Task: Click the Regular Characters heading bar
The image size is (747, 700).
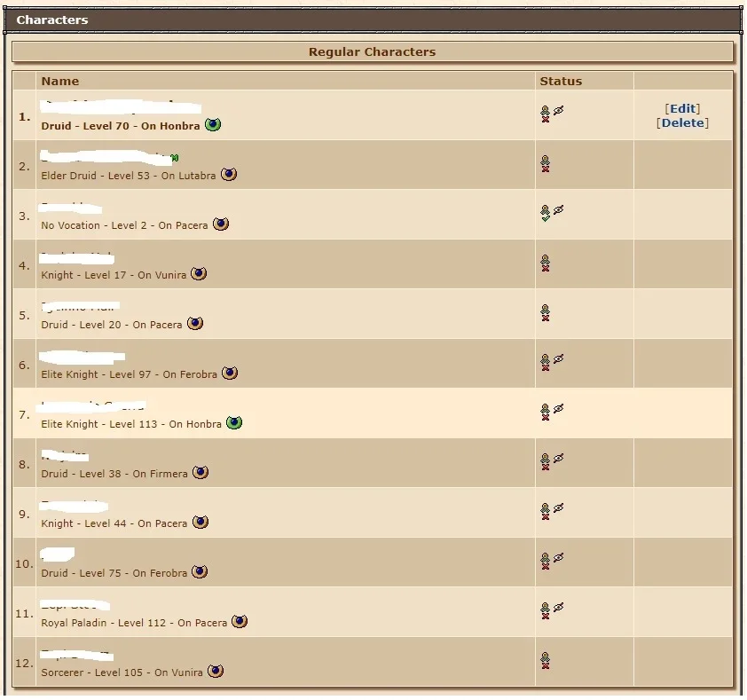Action: click(372, 52)
